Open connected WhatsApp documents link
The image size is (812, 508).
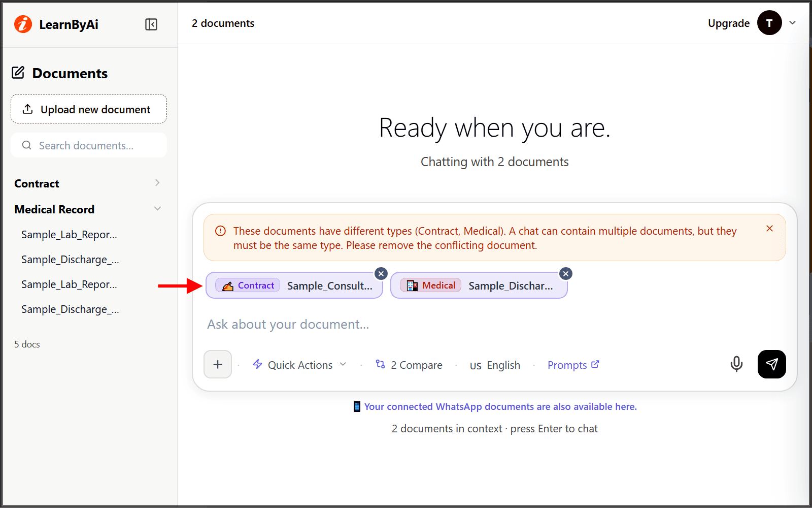pyautogui.click(x=500, y=406)
